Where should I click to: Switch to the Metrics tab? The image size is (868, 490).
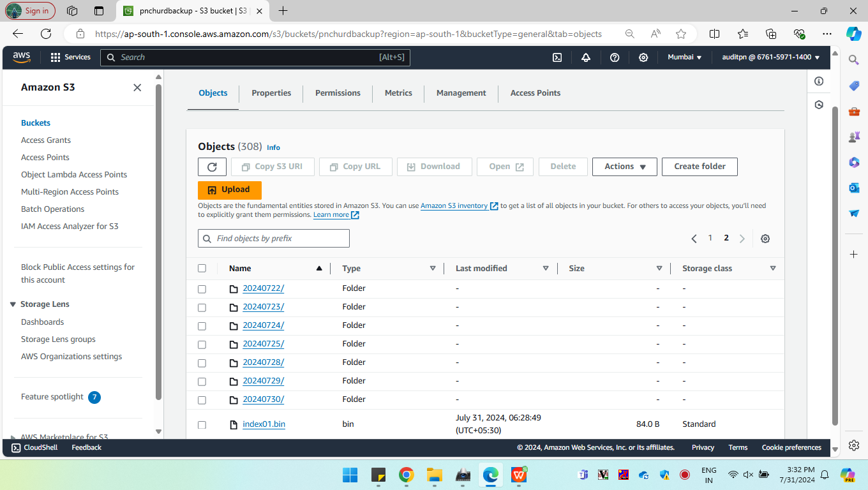coord(398,93)
